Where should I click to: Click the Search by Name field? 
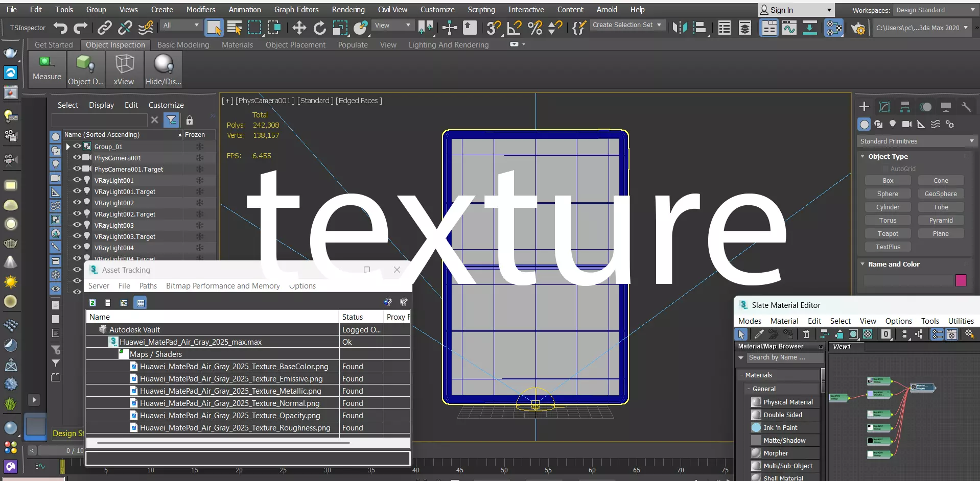coord(785,357)
